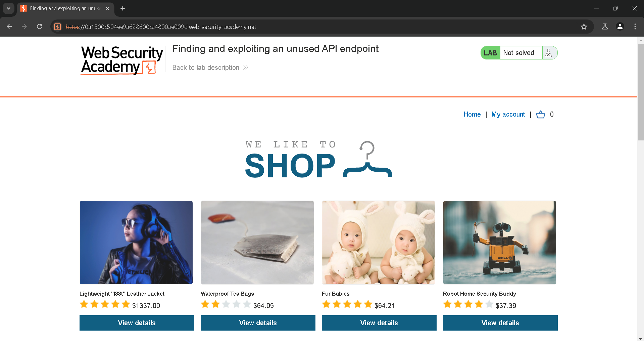
Task: Open the Chrome three-dot menu
Action: pos(635,27)
